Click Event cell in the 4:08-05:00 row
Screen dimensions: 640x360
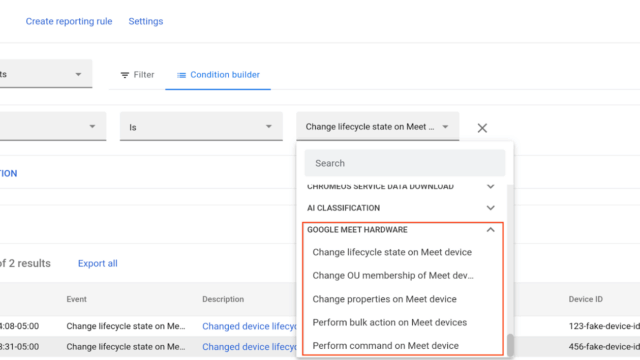point(126,326)
